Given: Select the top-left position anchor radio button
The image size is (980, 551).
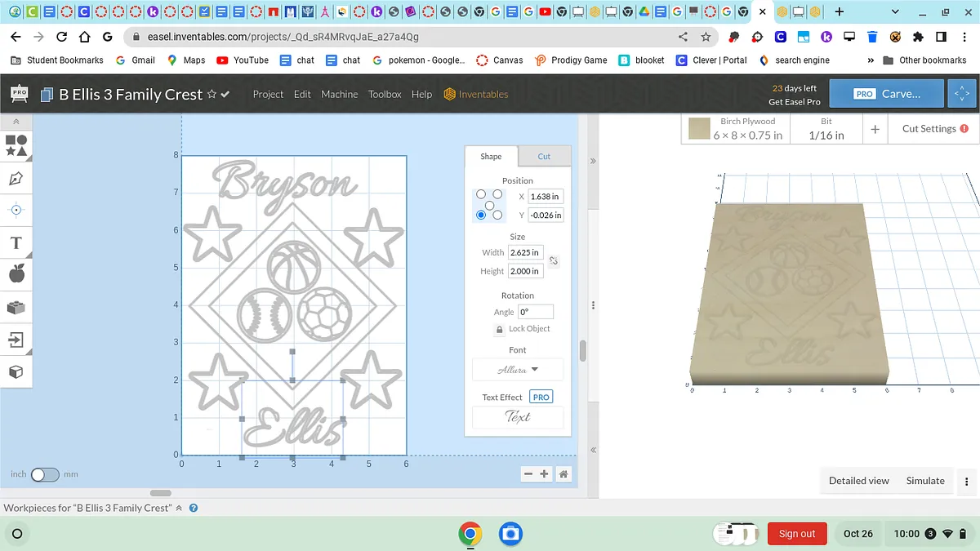Looking at the screenshot, I should (481, 194).
